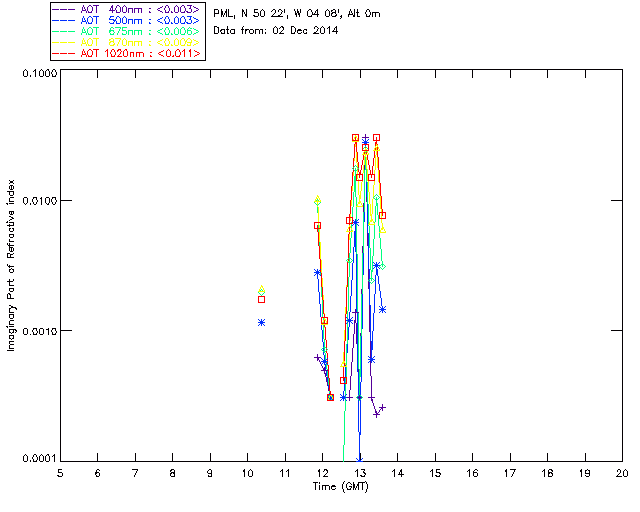
Task: Click the 'AOT 675nm : <0.006>' legend entry
Action: [x=127, y=31]
